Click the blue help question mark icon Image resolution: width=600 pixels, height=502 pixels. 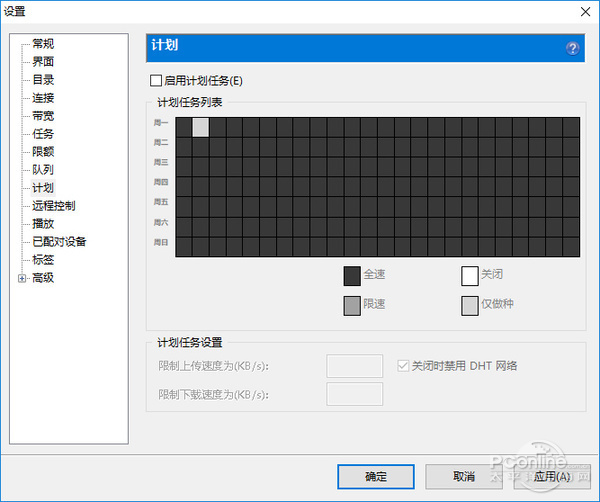pyautogui.click(x=572, y=49)
